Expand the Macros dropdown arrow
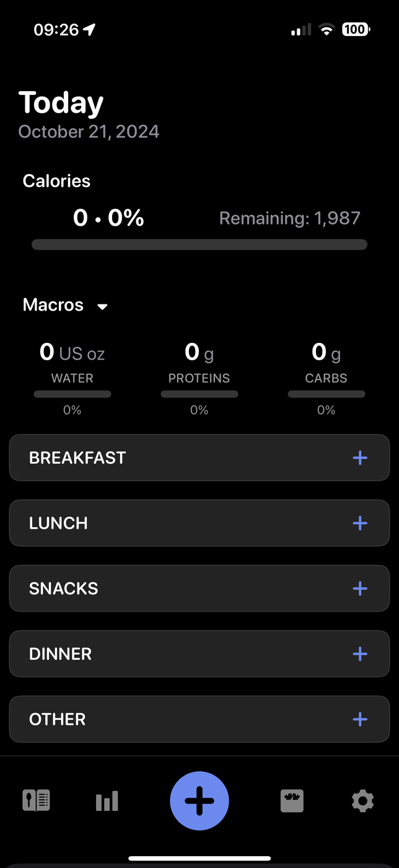399x868 pixels. point(103,306)
